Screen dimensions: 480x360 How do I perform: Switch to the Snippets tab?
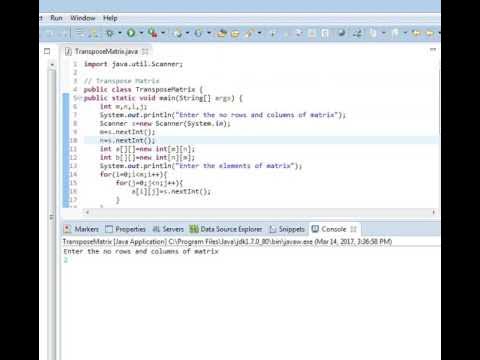click(x=287, y=229)
